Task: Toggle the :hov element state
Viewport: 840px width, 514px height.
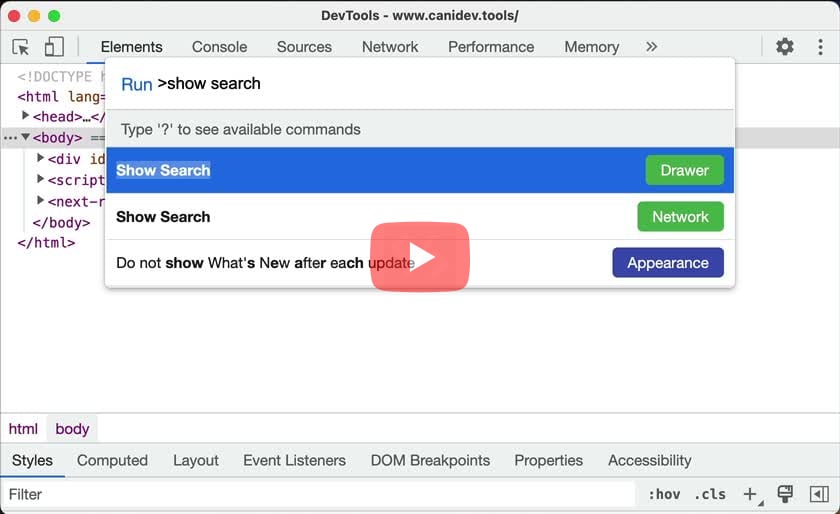Action: point(664,494)
